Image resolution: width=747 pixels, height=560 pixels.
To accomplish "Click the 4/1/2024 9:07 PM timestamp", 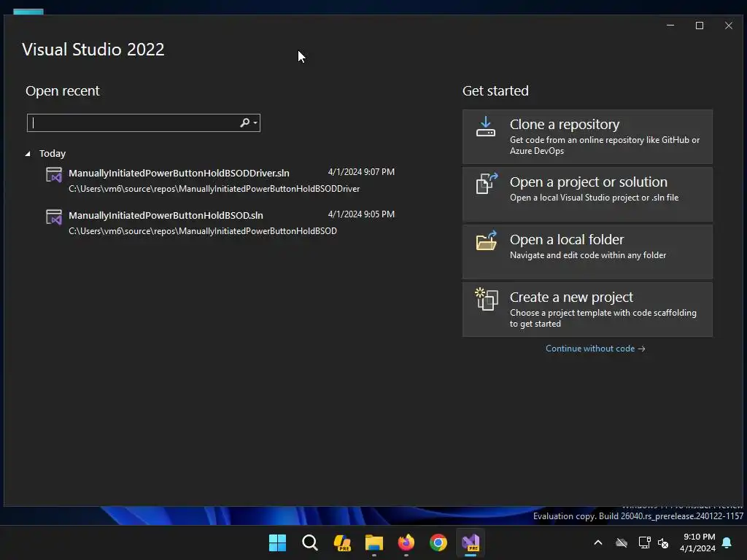I will point(361,172).
